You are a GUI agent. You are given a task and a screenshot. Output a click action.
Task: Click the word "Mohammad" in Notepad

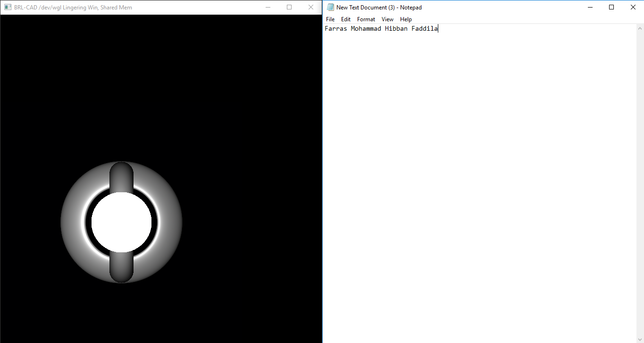click(x=366, y=29)
